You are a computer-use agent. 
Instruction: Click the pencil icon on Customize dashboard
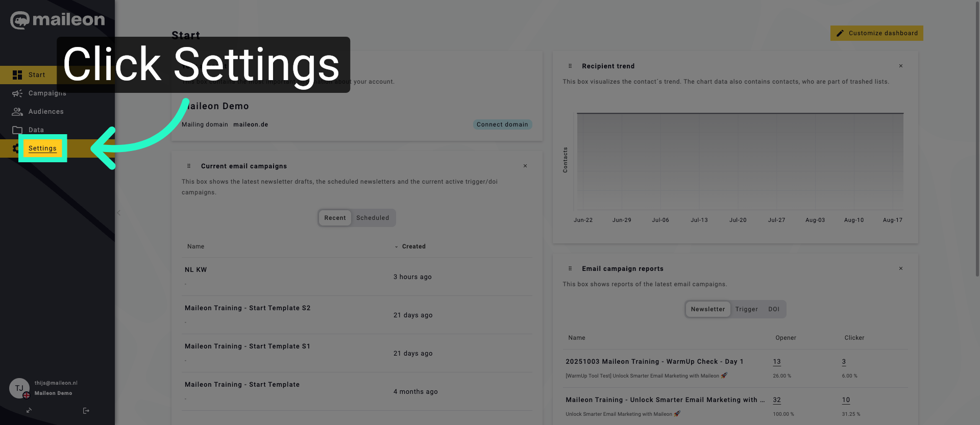[840, 33]
